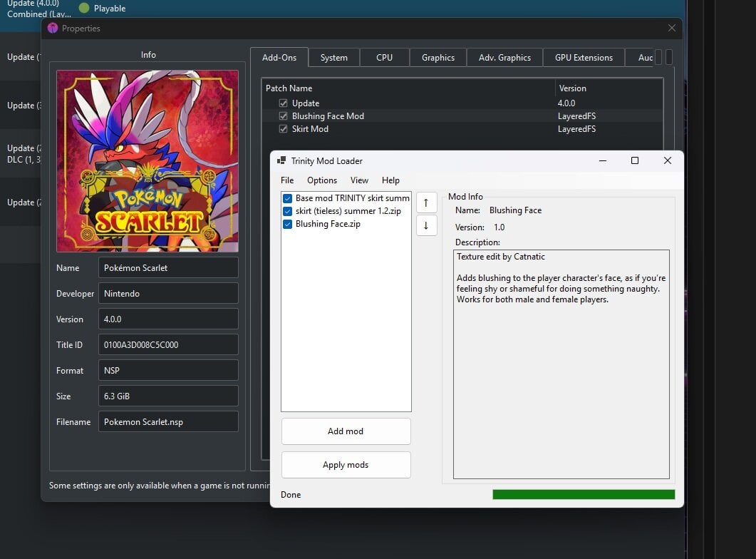Screen dimensions: 756x559
Task: Click the Filename field Pokemon Scarlet.nsp
Action: [x=168, y=421]
